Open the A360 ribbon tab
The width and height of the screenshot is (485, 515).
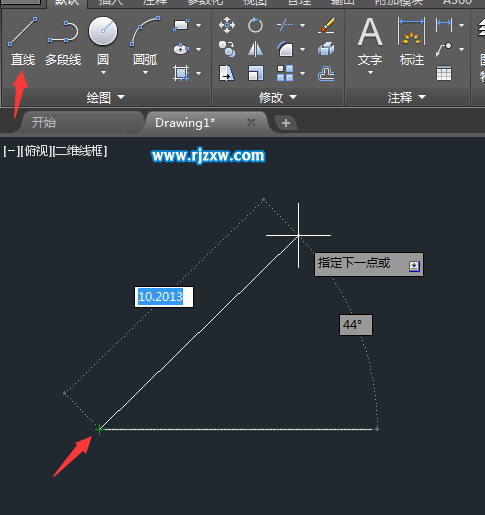(457, 2)
